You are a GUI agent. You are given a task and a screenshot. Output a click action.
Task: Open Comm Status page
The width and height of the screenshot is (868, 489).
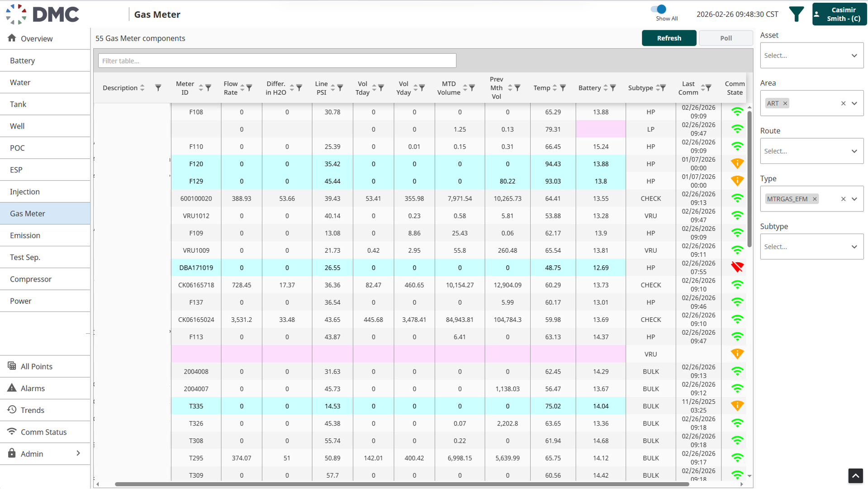point(45,432)
